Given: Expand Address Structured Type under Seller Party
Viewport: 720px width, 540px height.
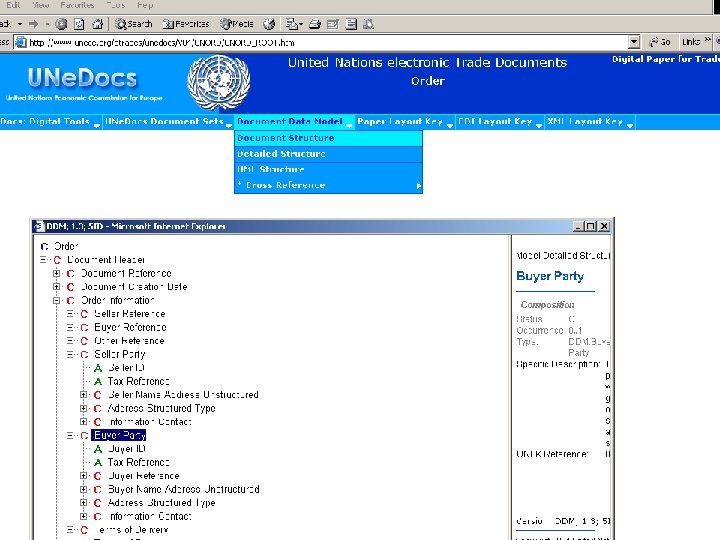Looking at the screenshot, I should tap(83, 408).
